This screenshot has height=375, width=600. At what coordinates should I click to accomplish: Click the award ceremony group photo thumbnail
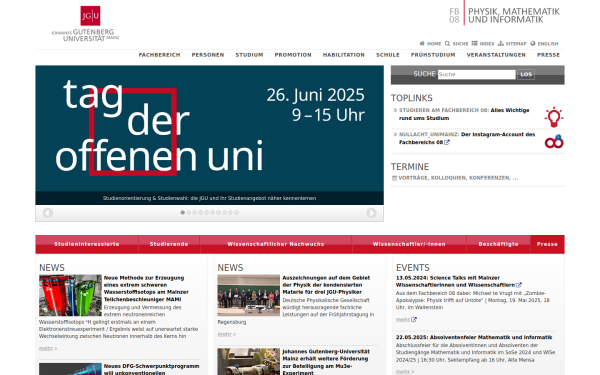(x=249, y=295)
